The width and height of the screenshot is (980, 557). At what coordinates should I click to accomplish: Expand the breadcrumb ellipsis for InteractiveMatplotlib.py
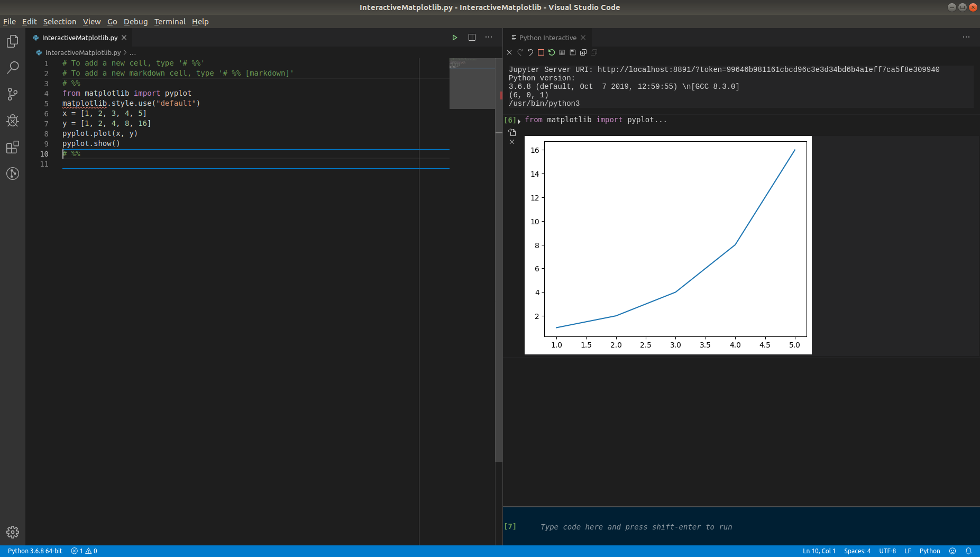(133, 52)
